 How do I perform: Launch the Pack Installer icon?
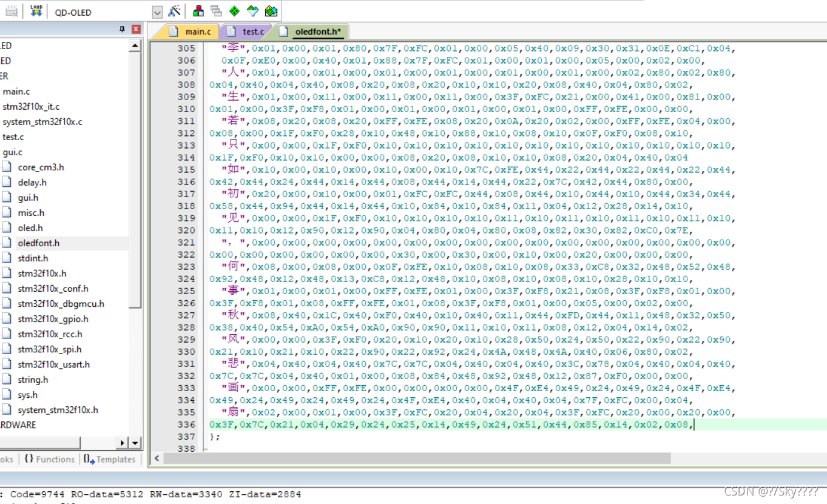coord(271,11)
